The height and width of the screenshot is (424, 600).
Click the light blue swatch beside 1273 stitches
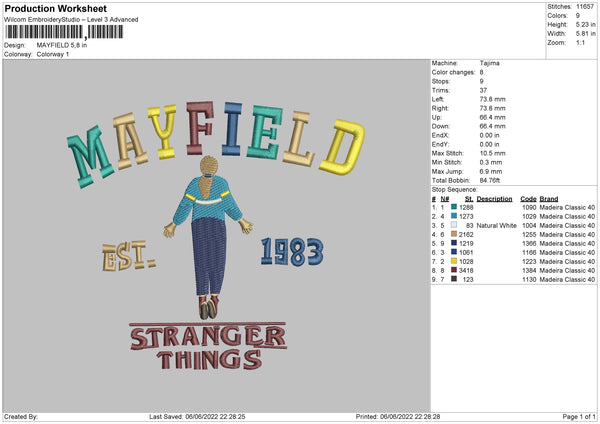[454, 216]
